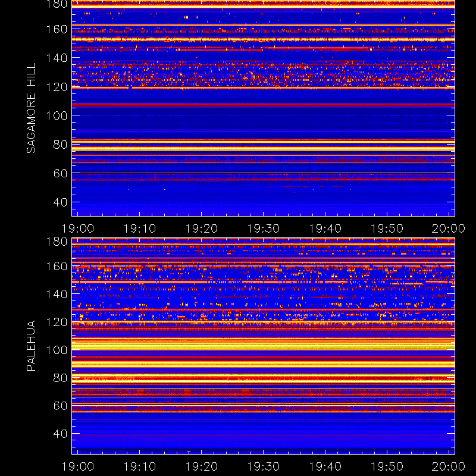Select frequency label 120 on Sagamore Hill plot
Viewport: 476px width, 476px height.
pyautogui.click(x=57, y=87)
